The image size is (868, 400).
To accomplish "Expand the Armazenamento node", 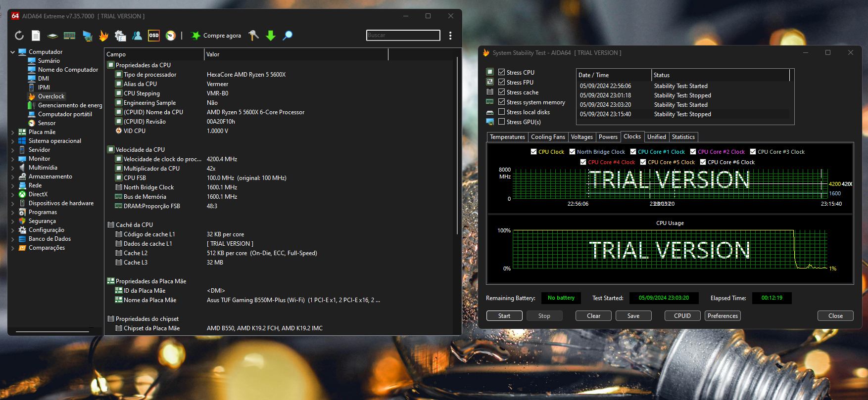I will 12,177.
